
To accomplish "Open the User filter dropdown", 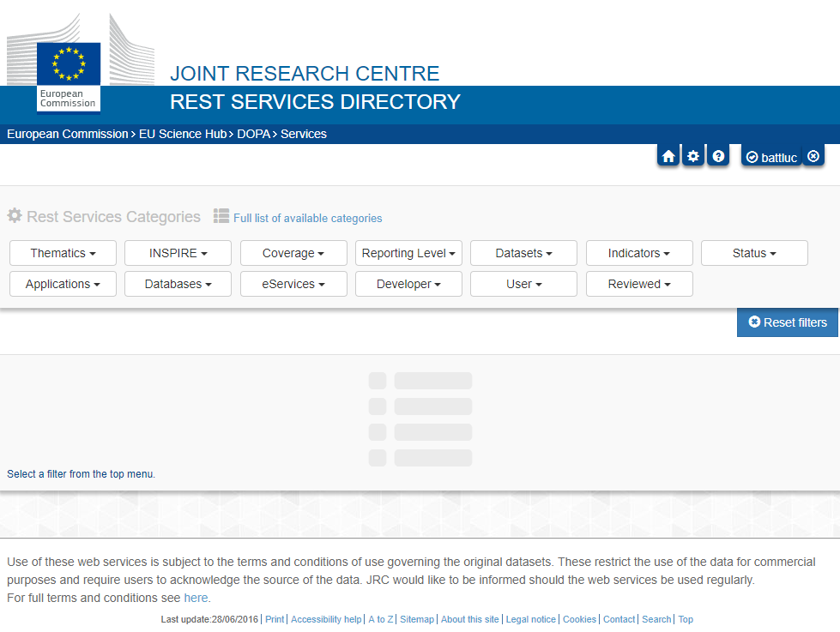I will (524, 284).
